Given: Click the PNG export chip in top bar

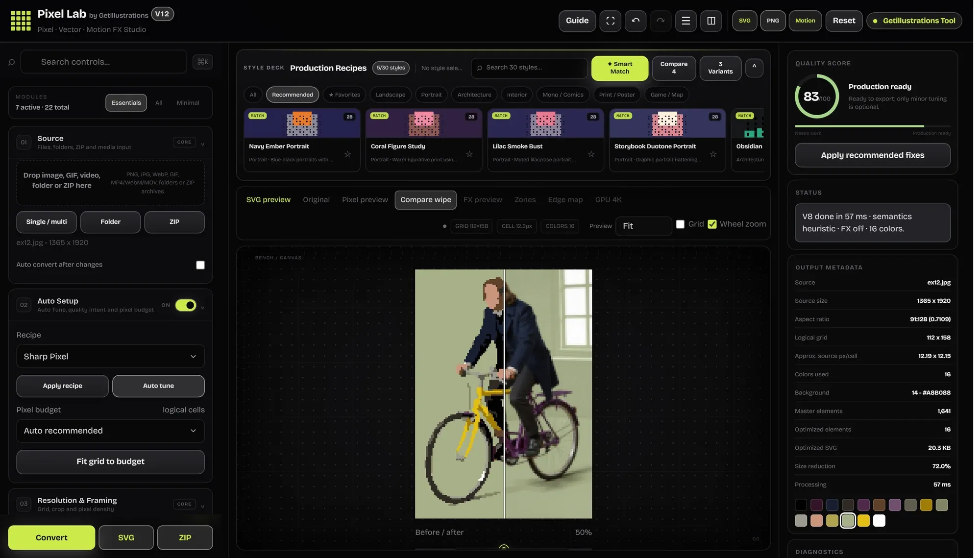Looking at the screenshot, I should pyautogui.click(x=773, y=21).
